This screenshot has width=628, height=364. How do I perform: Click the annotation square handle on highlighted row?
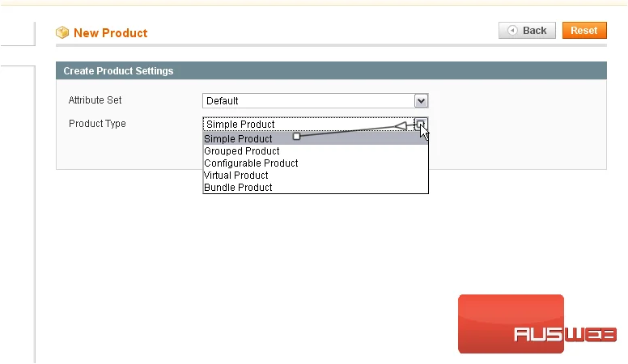[x=296, y=137]
